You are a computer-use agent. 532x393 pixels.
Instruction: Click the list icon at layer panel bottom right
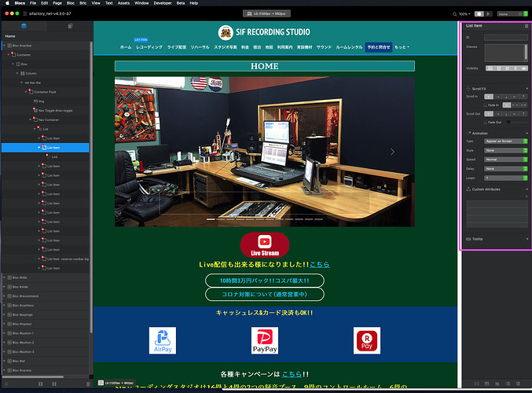(88, 384)
